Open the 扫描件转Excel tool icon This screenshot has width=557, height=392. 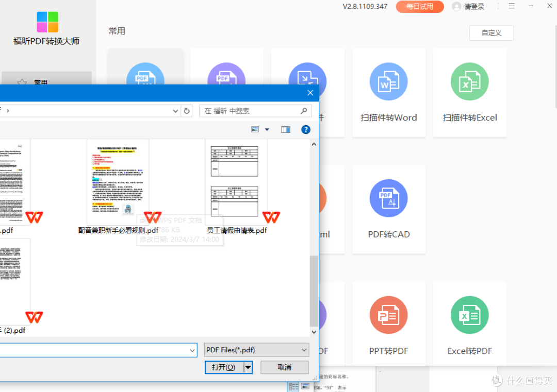(470, 81)
